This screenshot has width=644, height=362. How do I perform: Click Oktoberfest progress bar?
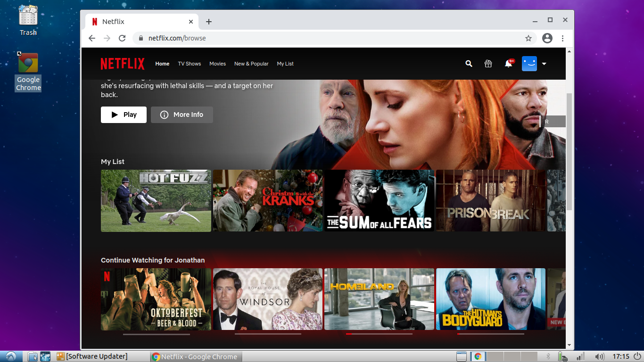pyautogui.click(x=157, y=334)
